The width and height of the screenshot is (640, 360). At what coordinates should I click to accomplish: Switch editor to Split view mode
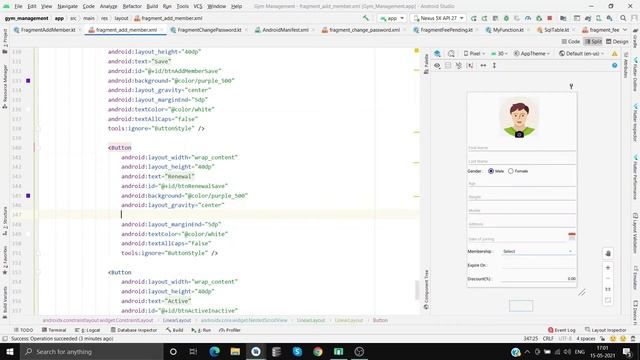coord(593,42)
